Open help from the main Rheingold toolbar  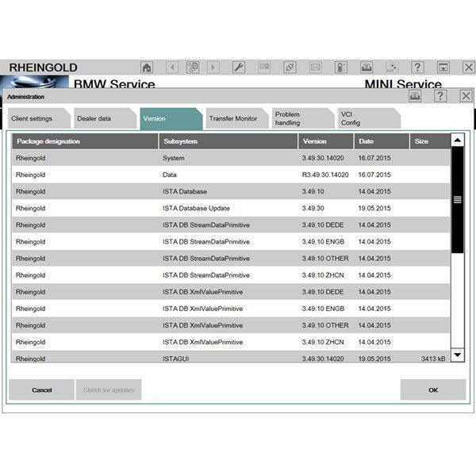click(417, 67)
